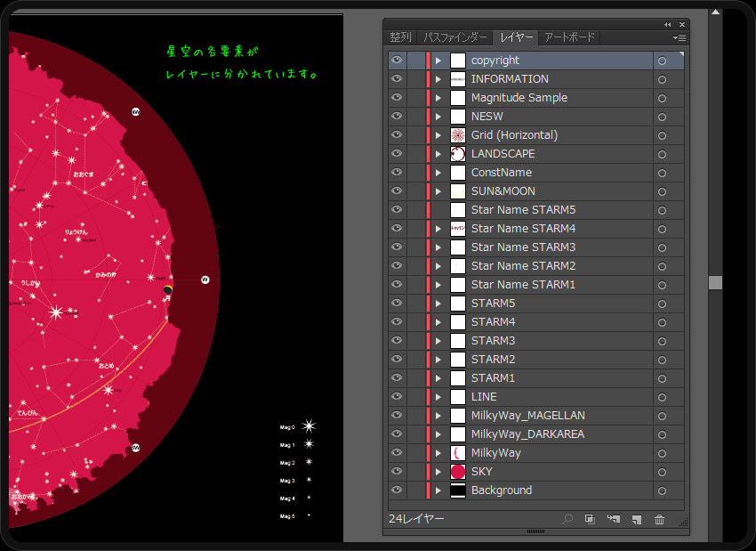This screenshot has width=756, height=551.
Task: Toggle visibility of MilkyWay_DARKAREA layer
Action: coord(397,434)
